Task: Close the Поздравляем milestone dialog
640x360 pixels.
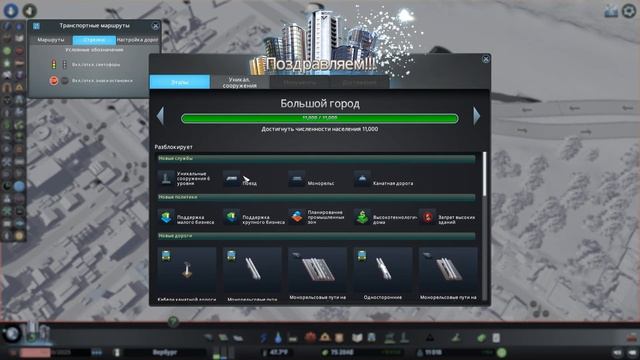Action: coord(486,59)
